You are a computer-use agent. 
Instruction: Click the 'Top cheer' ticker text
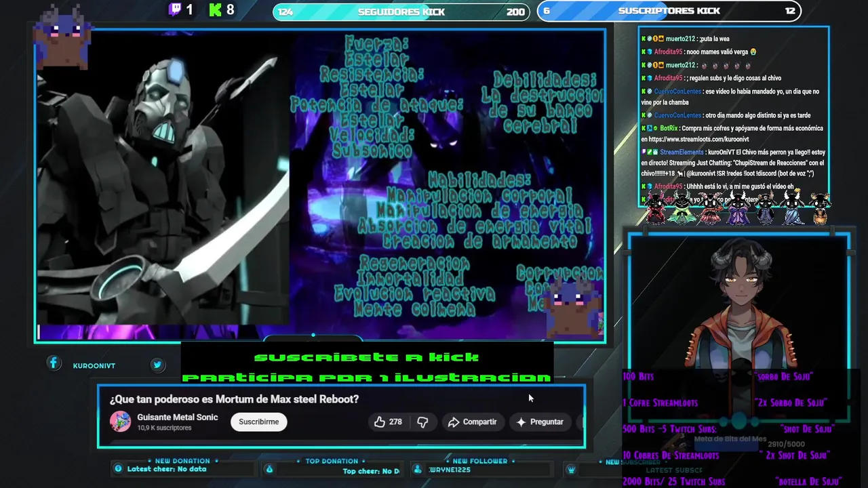tap(371, 471)
